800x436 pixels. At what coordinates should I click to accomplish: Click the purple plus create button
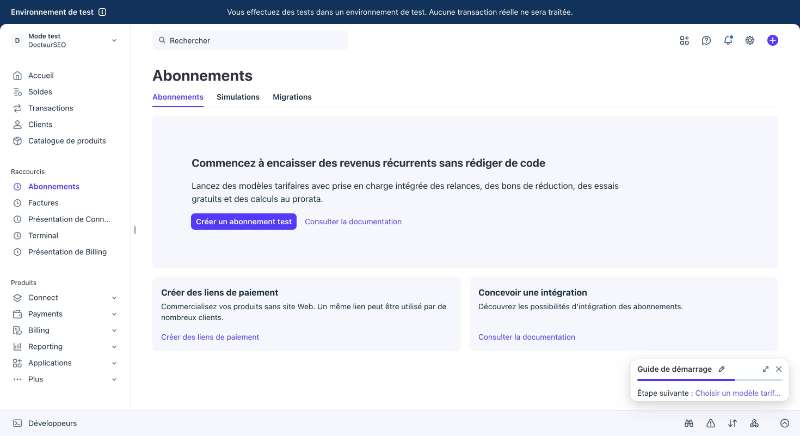pos(772,40)
